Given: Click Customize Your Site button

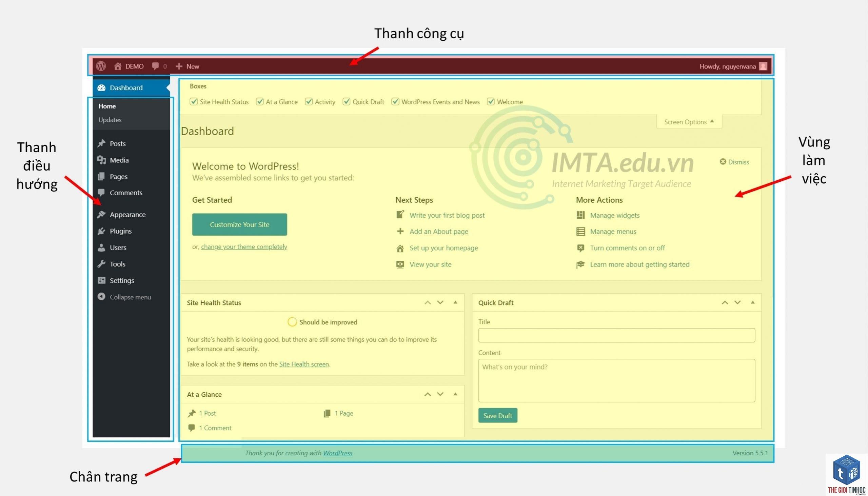Looking at the screenshot, I should tap(240, 224).
